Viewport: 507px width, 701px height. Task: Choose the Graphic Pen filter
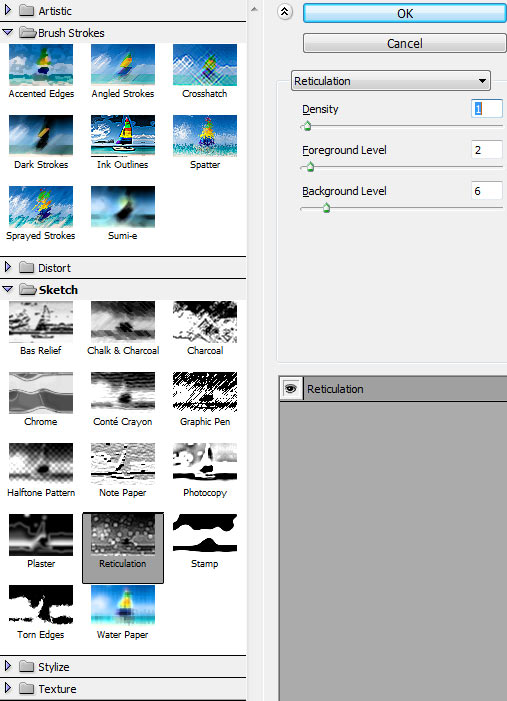(205, 392)
